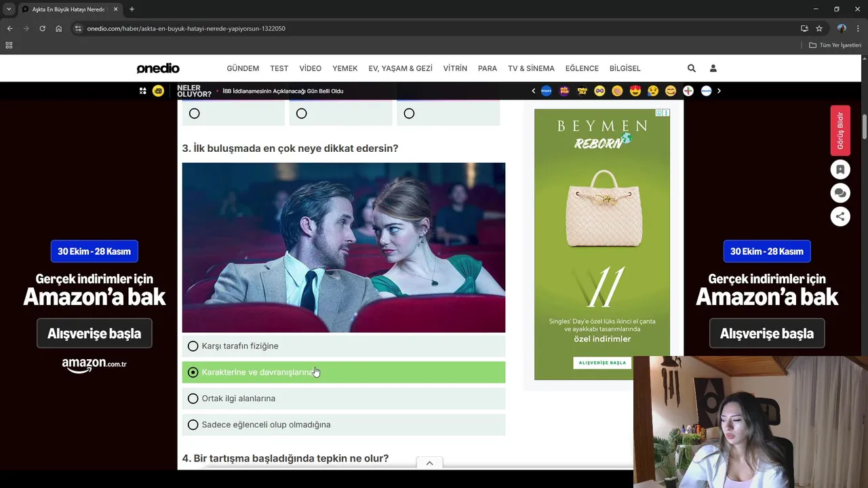Click install/cast icon in address bar
The width and height of the screenshot is (868, 488).
click(x=804, y=28)
